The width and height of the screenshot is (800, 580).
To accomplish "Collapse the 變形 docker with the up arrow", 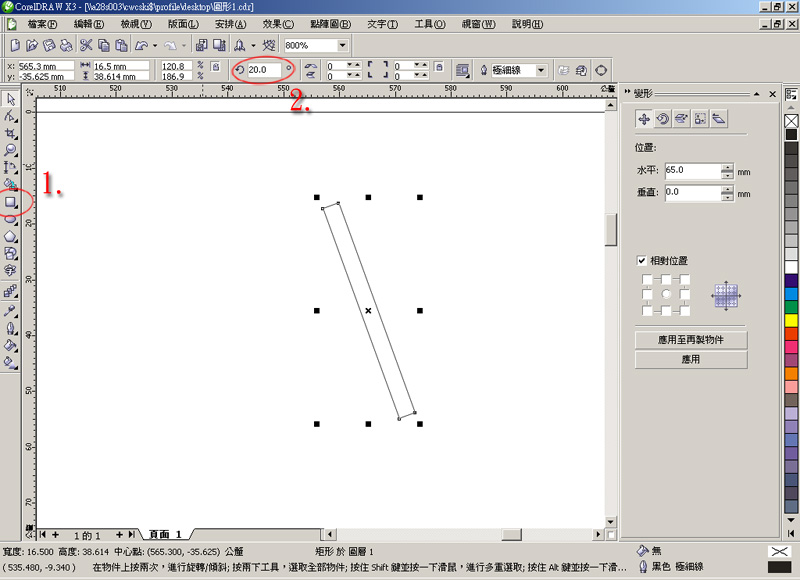I will pyautogui.click(x=757, y=94).
